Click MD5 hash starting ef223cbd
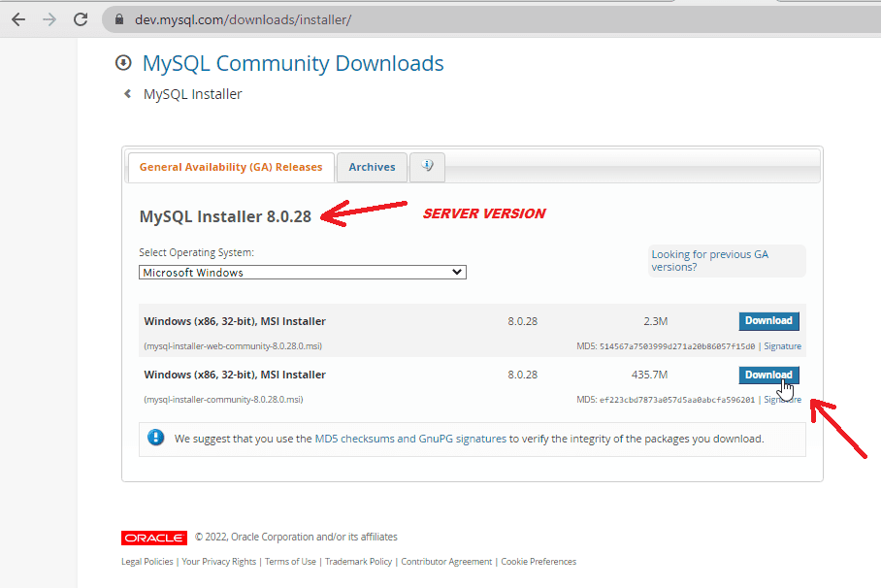881x588 pixels. click(x=677, y=400)
